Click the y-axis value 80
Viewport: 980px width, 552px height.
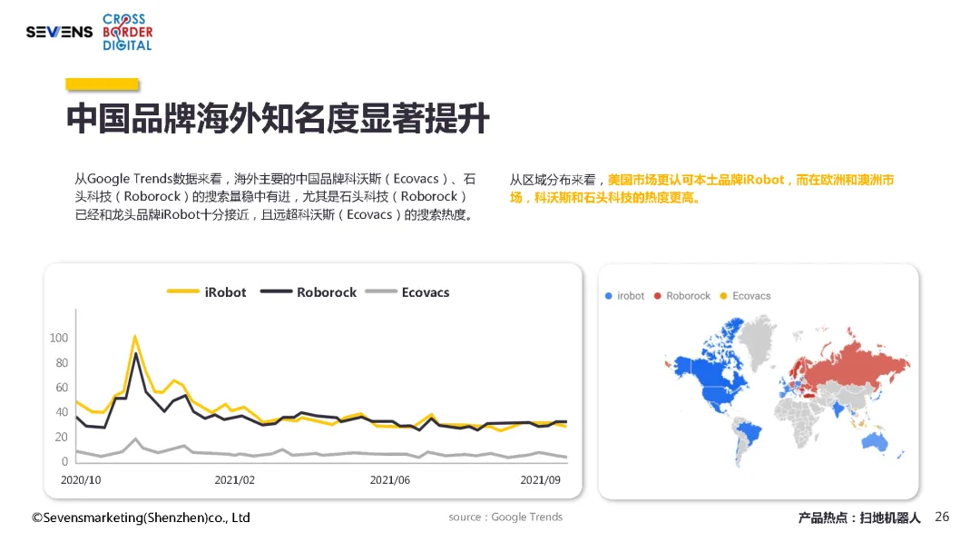62,362
